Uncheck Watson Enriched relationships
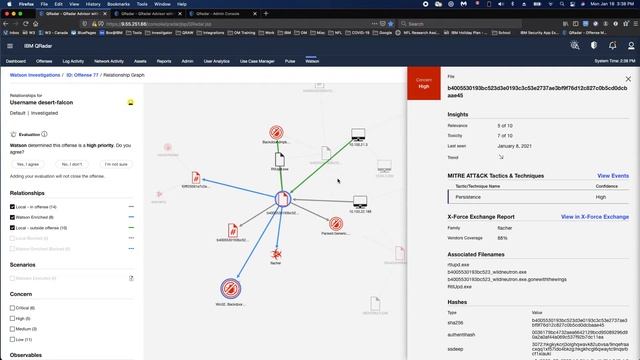This screenshot has width=640, height=360. pyautogui.click(x=12, y=217)
